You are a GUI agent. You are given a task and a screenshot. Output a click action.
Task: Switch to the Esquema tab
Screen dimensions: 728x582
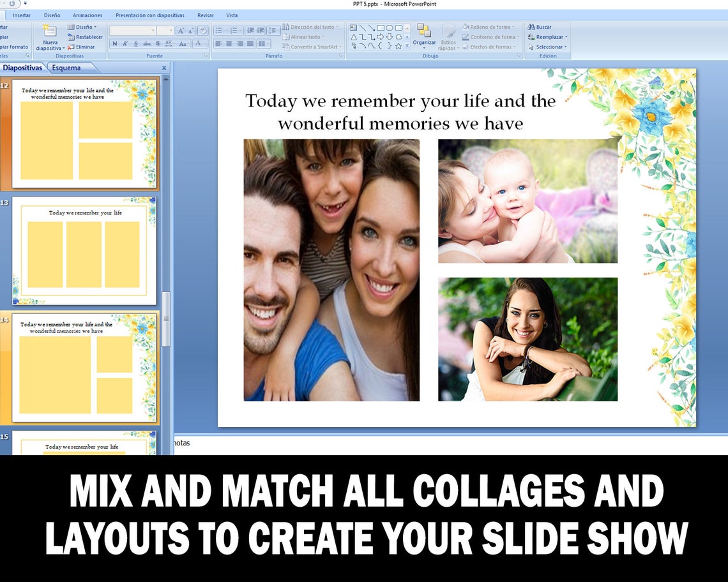coord(66,67)
